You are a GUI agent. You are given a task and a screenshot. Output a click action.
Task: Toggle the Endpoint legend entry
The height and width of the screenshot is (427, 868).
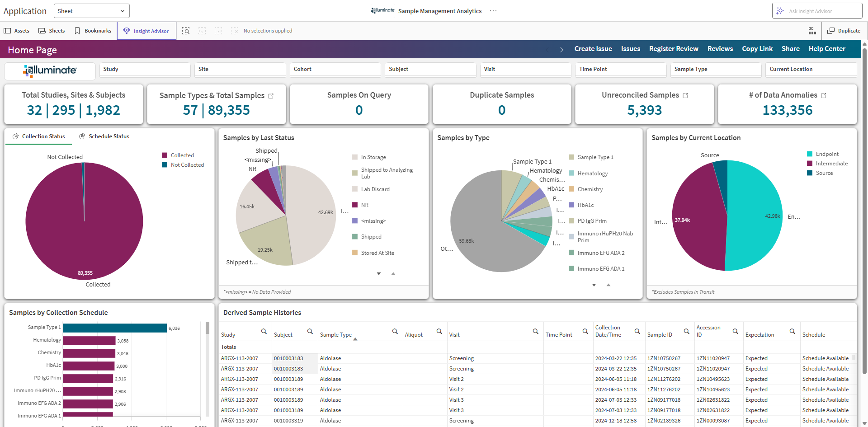pyautogui.click(x=823, y=154)
